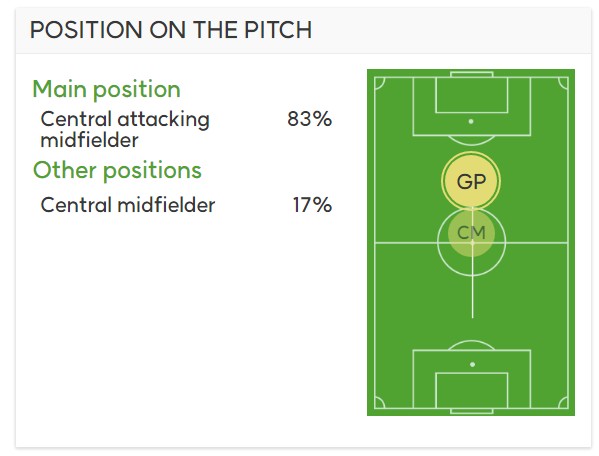Viewport: 599px width, 456px height.
Task: Click the bottom goal outline on pitch
Action: pos(472,411)
